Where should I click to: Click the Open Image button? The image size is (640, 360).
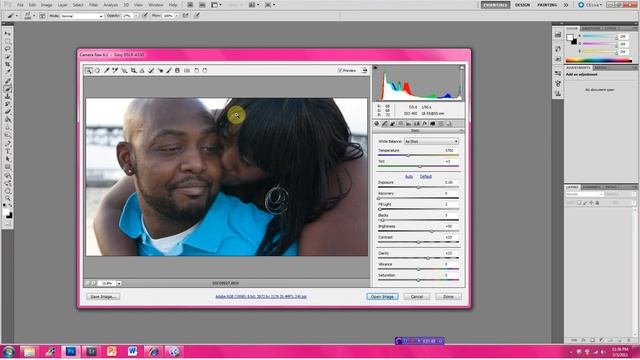382,296
